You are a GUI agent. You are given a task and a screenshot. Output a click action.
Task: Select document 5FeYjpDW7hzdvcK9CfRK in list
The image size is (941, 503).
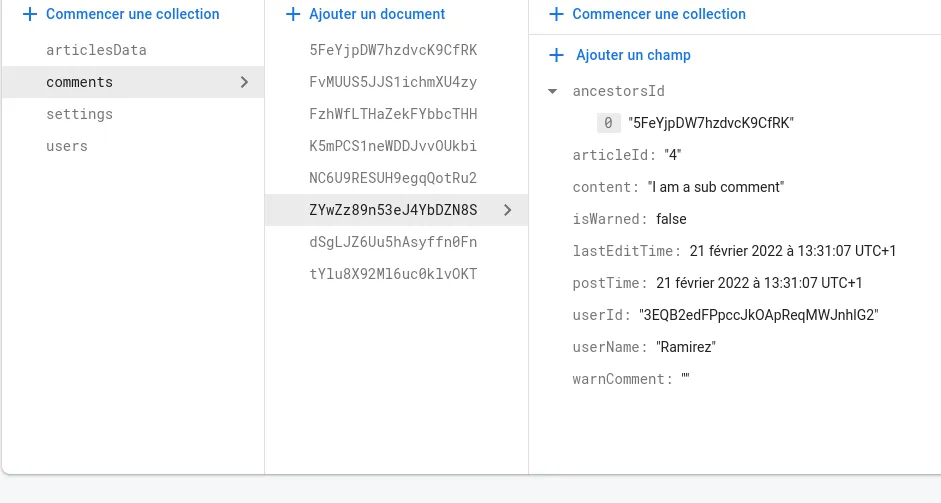[x=393, y=50]
